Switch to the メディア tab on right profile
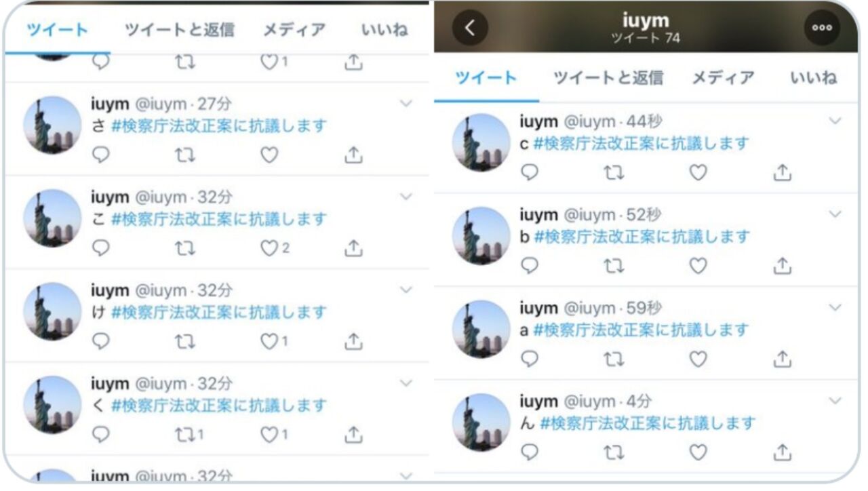The height and width of the screenshot is (491, 868). (x=723, y=78)
